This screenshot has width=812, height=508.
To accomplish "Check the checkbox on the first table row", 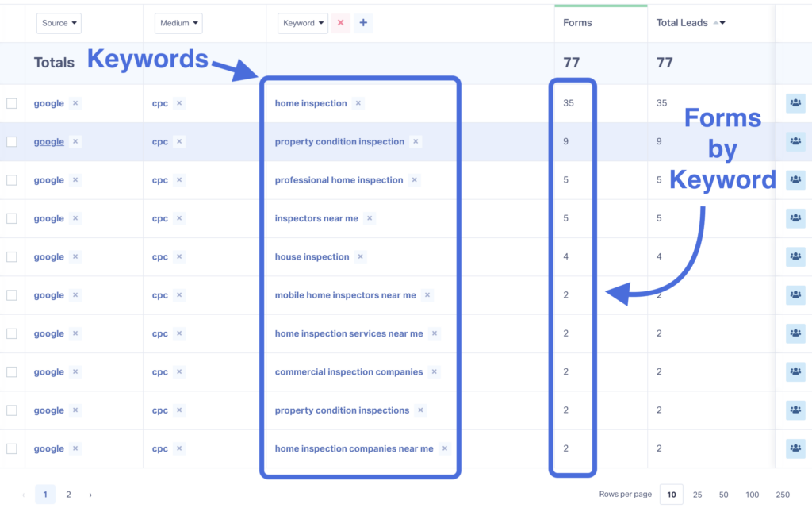I will [13, 103].
